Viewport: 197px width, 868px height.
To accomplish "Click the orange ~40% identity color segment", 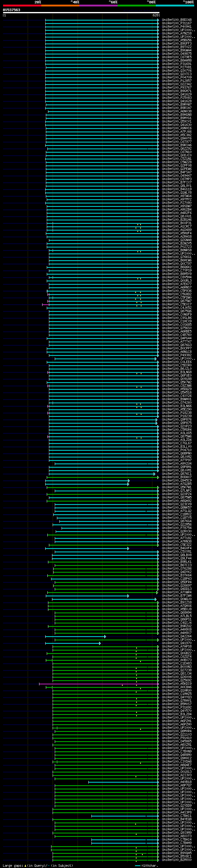I will coord(61,6).
